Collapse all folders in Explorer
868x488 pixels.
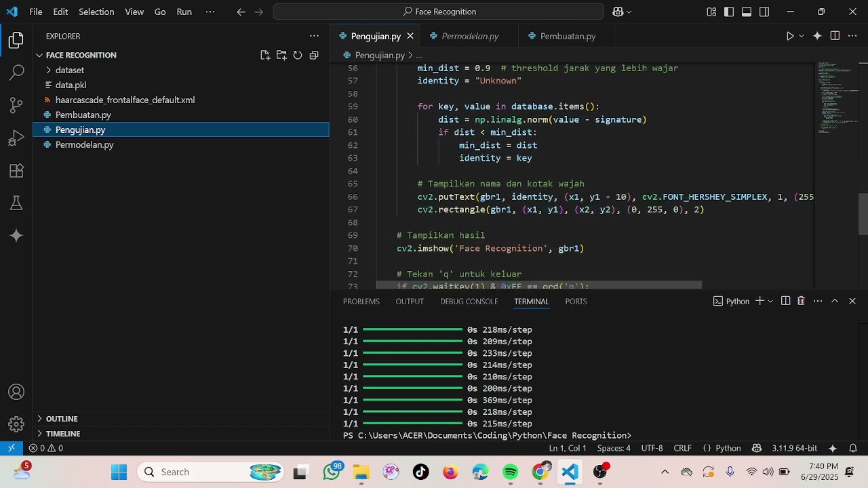314,55
